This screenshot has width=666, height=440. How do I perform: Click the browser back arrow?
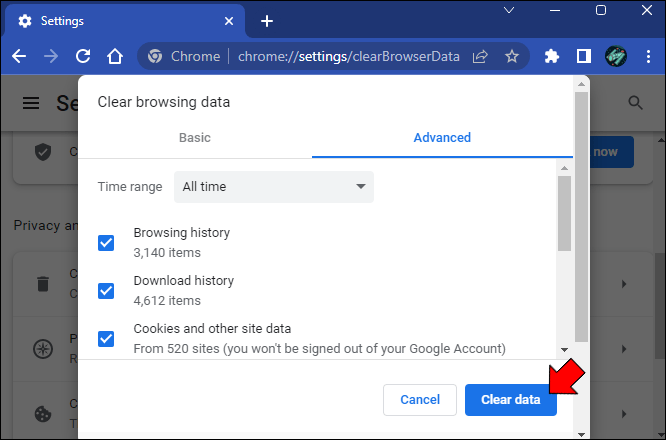click(x=18, y=57)
